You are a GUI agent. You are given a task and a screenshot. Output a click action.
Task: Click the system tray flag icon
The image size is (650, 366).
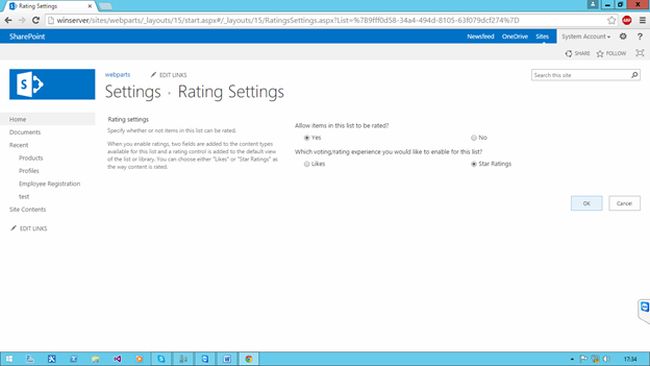[x=584, y=359]
